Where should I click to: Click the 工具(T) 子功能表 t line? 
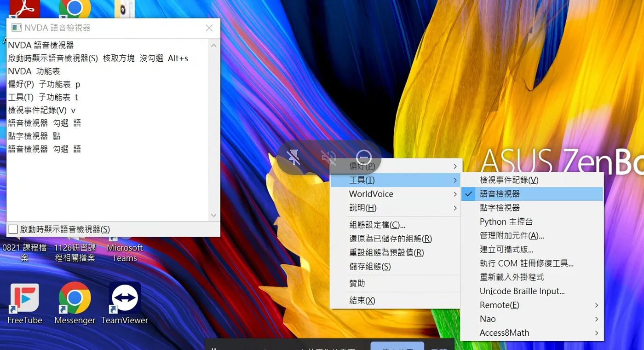point(43,97)
